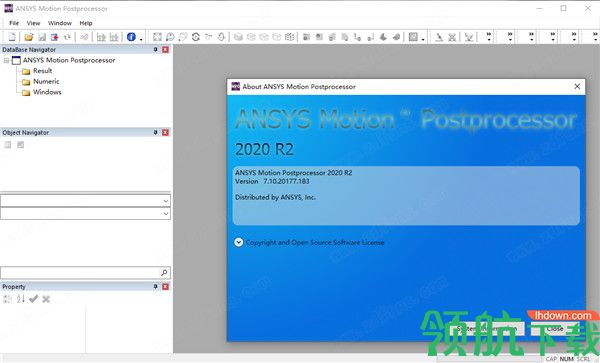This screenshot has width=600, height=363.
Task: Open a file with the yellow folder icon
Action: (29, 37)
